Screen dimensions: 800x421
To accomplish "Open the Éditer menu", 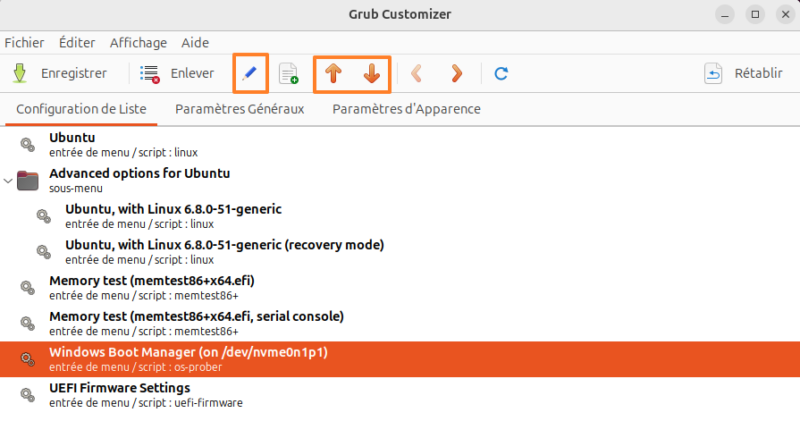I will 77,43.
